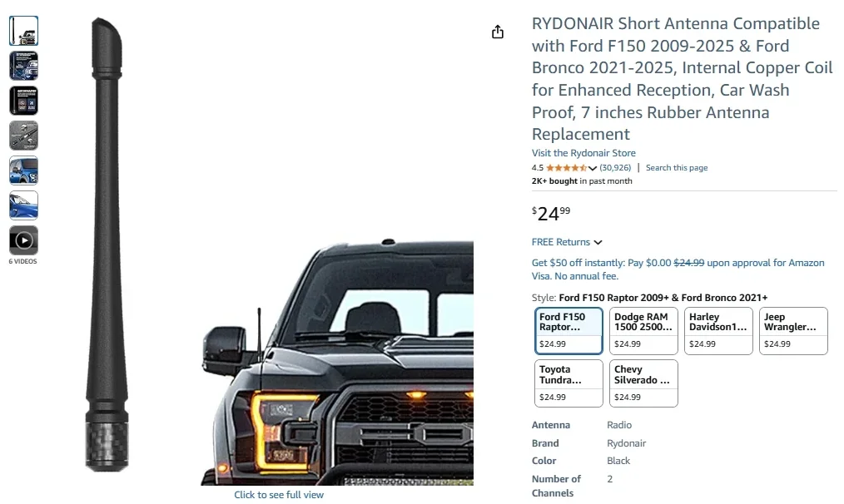View the black info-panel thumbnail, third in list
Screen dimensions: 844x504
click(23, 101)
